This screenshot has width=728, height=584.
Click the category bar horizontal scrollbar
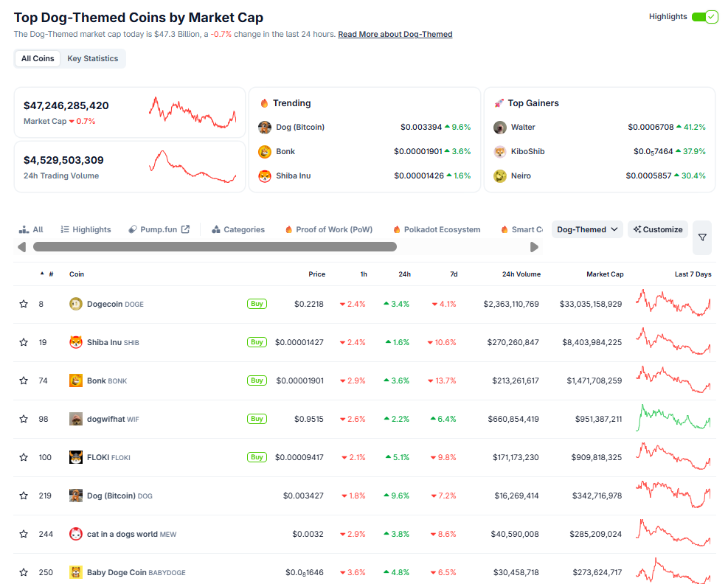(x=215, y=247)
